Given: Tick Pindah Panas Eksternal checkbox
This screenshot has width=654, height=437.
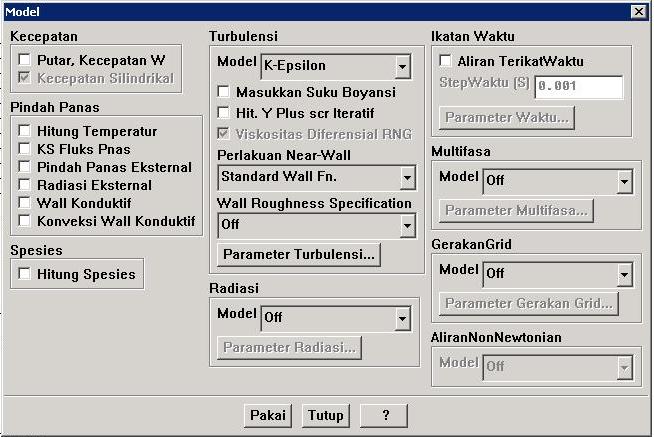Looking at the screenshot, I should tap(25, 167).
